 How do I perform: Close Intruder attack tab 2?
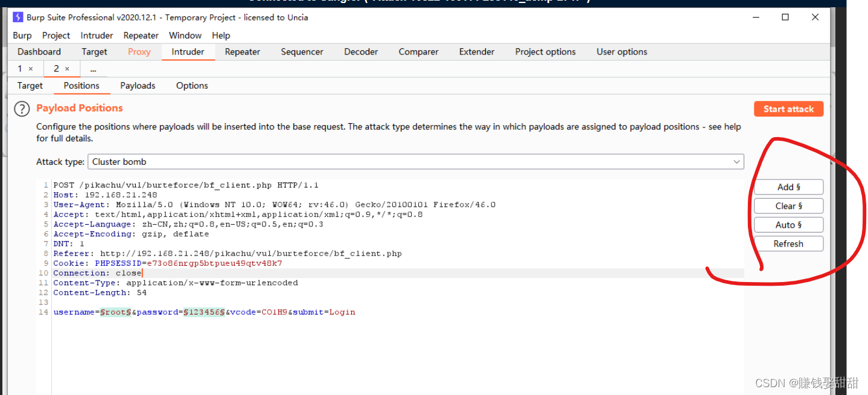pyautogui.click(x=67, y=69)
